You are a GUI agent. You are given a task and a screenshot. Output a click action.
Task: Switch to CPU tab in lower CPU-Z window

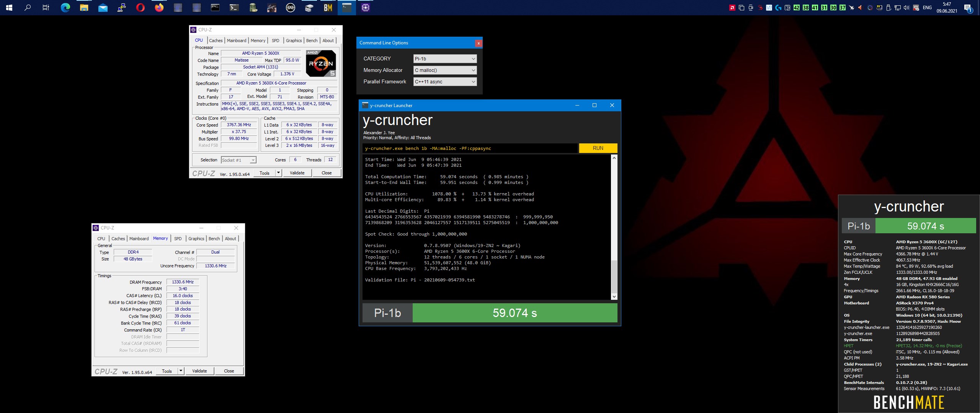[101, 239]
